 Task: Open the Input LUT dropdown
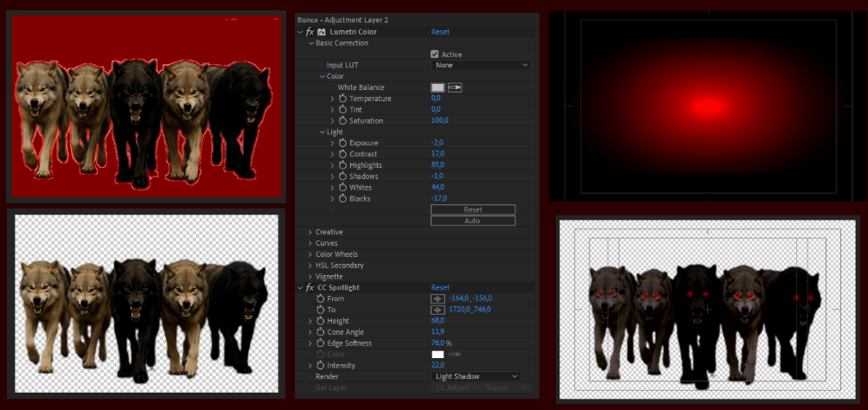(481, 66)
